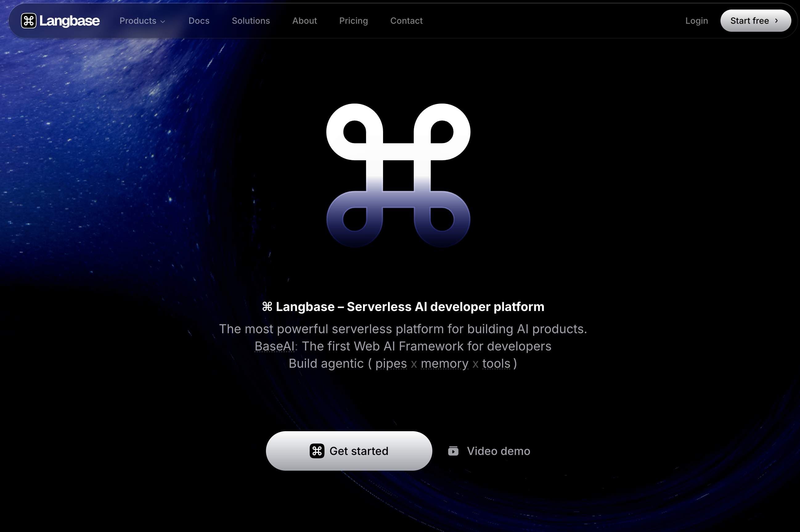Go to the Docs page
The width and height of the screenshot is (800, 532).
click(199, 21)
